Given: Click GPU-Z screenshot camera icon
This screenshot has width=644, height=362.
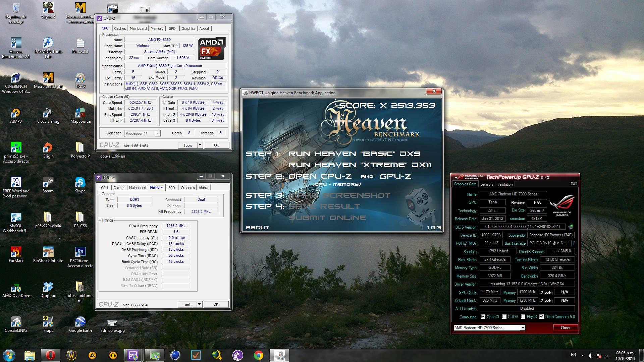Looking at the screenshot, I should tap(574, 184).
